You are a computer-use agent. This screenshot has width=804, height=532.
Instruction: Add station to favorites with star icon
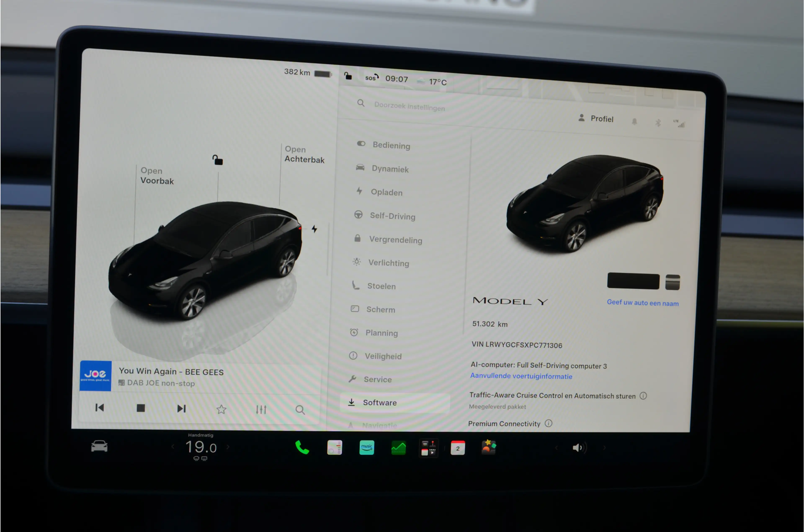pos(221,409)
